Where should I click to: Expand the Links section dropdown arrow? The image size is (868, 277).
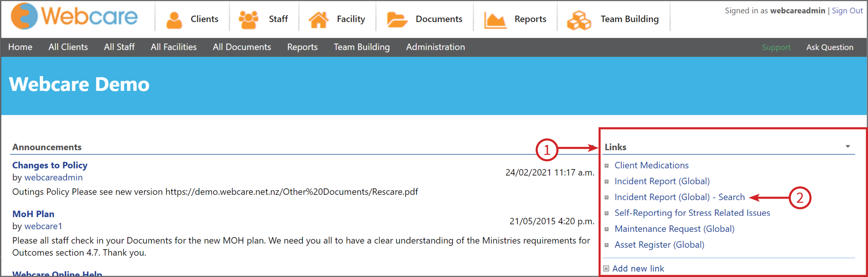click(x=847, y=146)
